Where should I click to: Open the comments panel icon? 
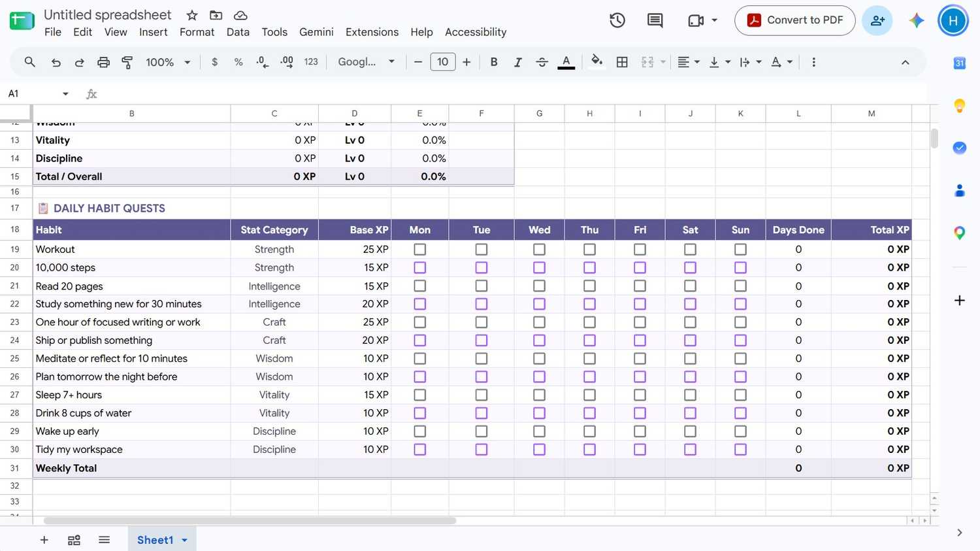[x=655, y=20]
